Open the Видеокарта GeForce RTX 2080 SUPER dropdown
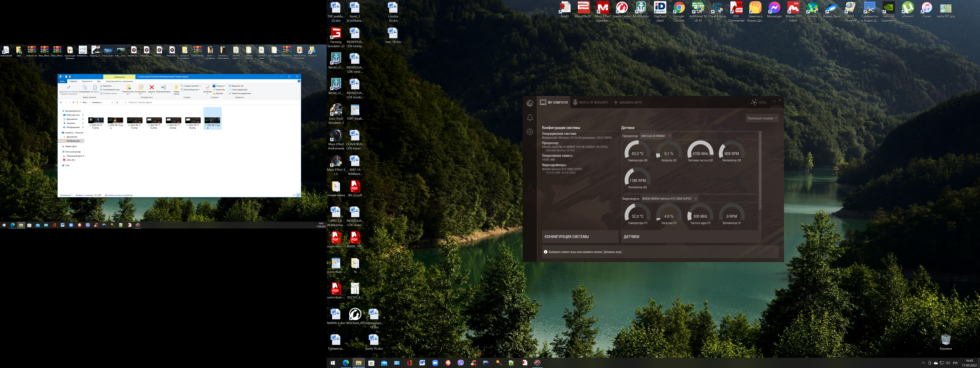The image size is (980, 368). click(669, 198)
